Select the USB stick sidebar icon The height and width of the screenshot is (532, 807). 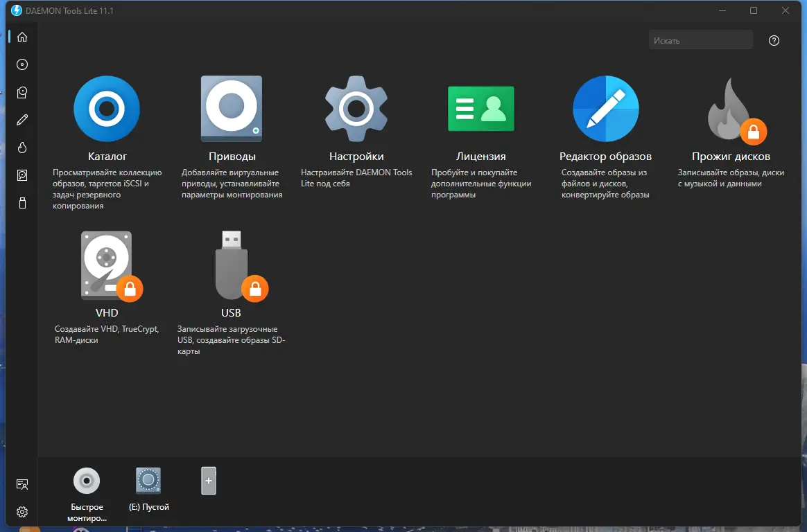[x=22, y=203]
